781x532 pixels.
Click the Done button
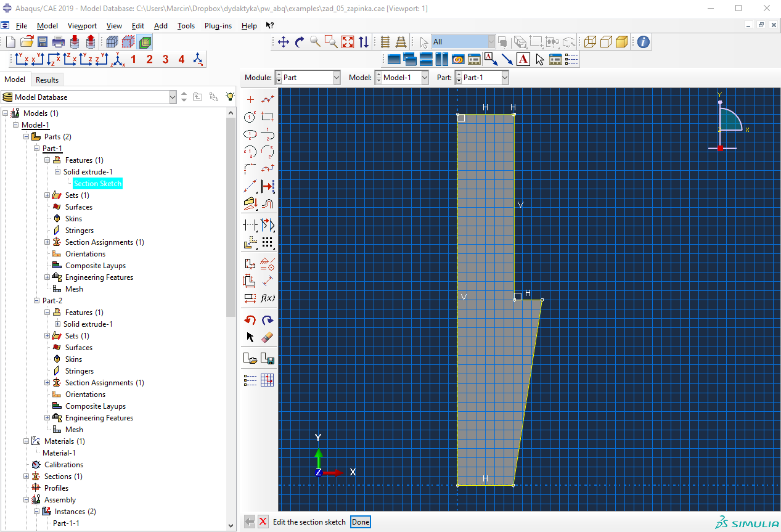point(361,522)
